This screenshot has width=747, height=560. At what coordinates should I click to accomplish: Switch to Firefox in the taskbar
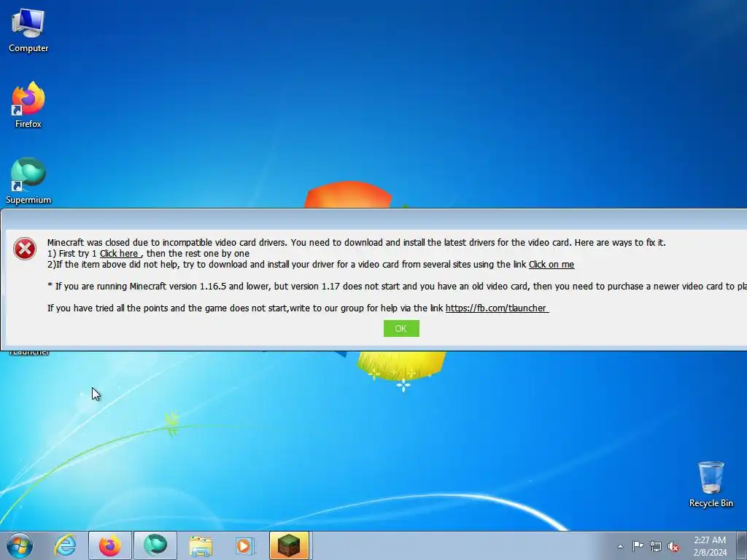(110, 545)
